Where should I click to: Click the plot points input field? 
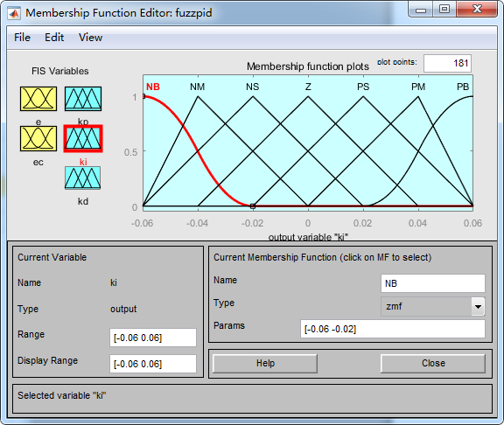point(447,63)
